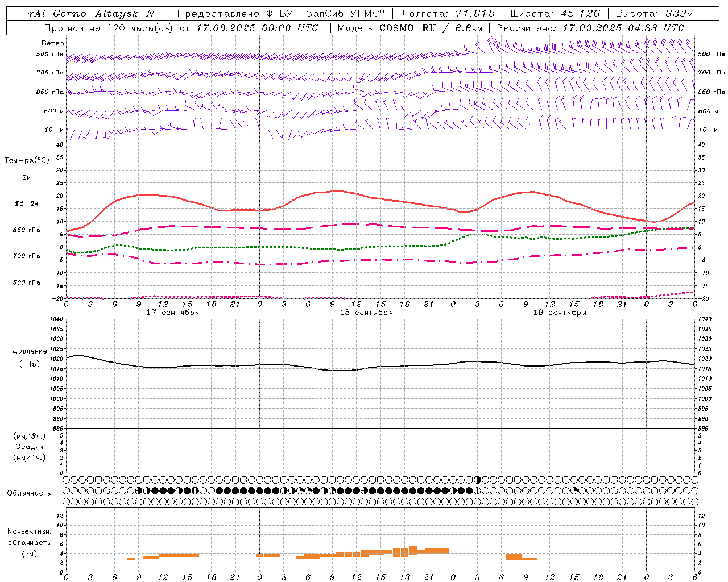The image size is (728, 582).
Task: Click the Конвективн. label of the convective panel
Action: click(29, 531)
